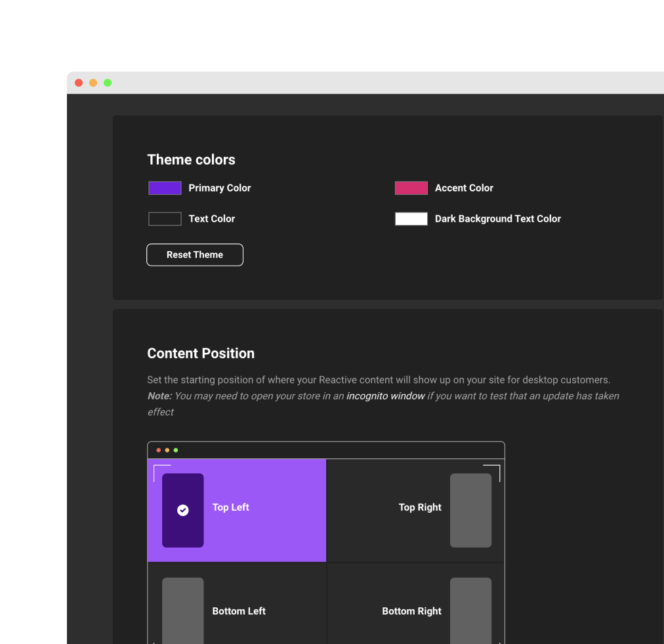The height and width of the screenshot is (644, 664).
Task: Click the gray placeholder in Top Right tile
Action: click(471, 510)
